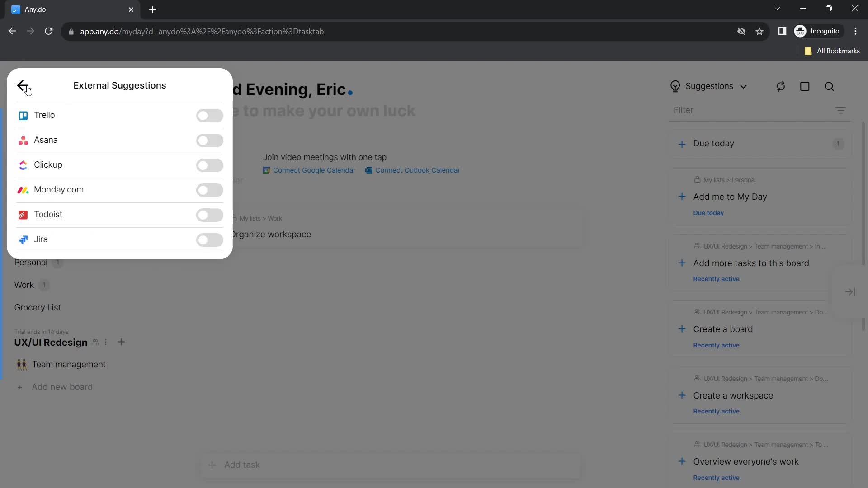The image size is (868, 488).
Task: Click the Trello app icon
Action: click(23, 114)
